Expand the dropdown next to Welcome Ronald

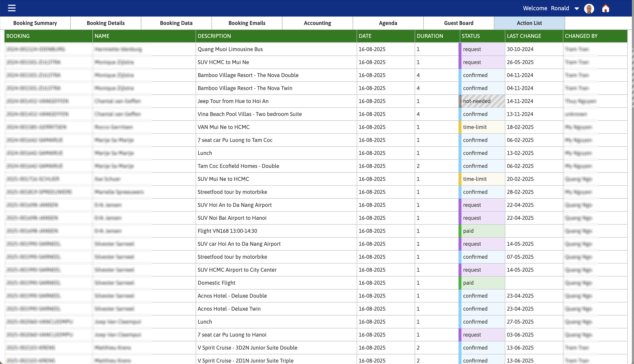577,9
